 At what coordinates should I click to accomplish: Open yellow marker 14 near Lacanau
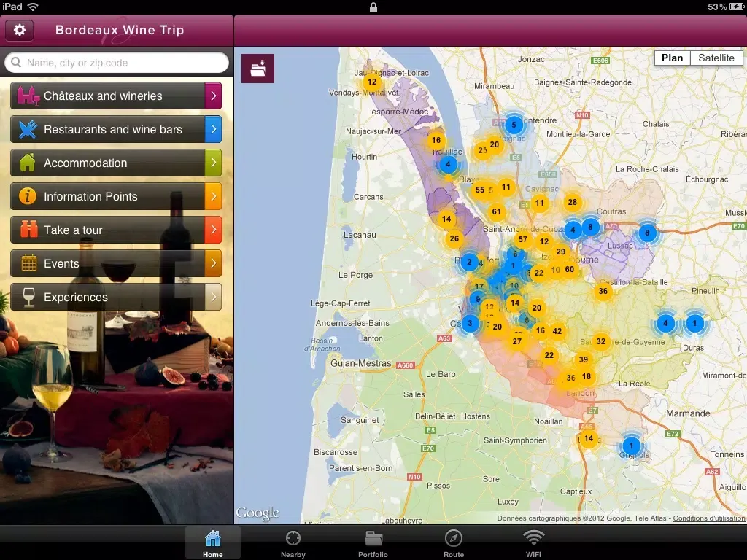(x=446, y=219)
